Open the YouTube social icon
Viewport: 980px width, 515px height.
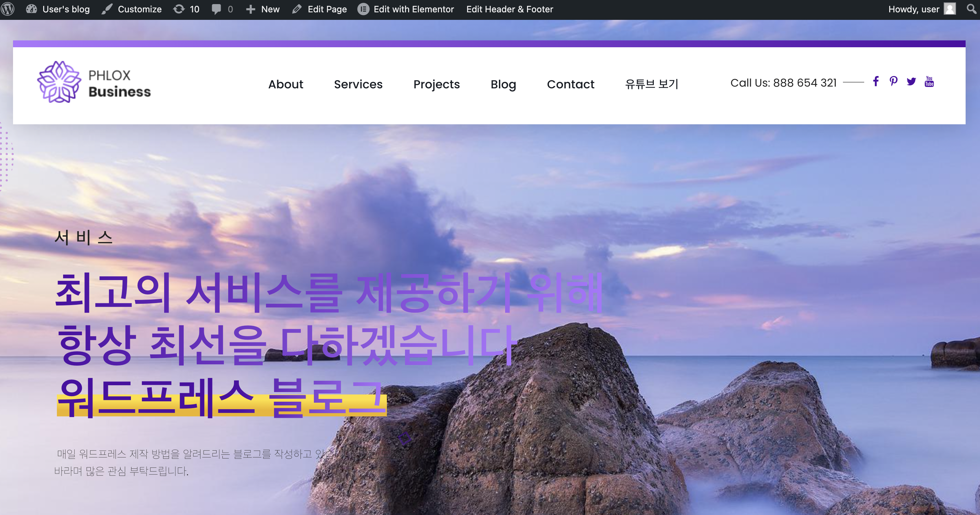click(929, 81)
